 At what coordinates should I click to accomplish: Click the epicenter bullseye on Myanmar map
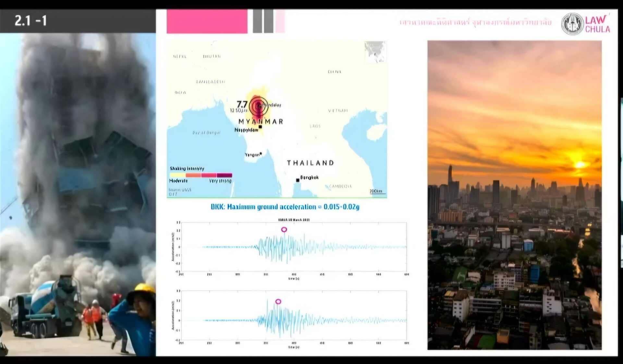(x=259, y=106)
